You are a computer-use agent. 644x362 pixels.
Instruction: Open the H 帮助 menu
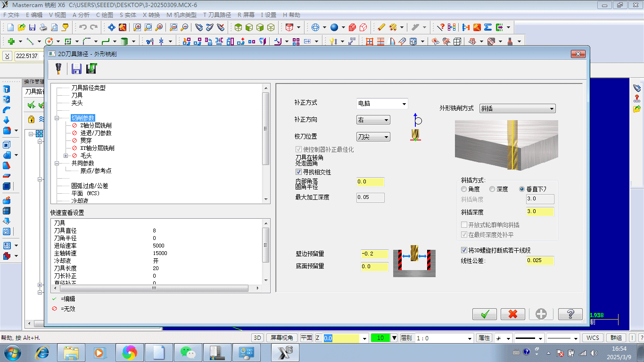[291, 15]
